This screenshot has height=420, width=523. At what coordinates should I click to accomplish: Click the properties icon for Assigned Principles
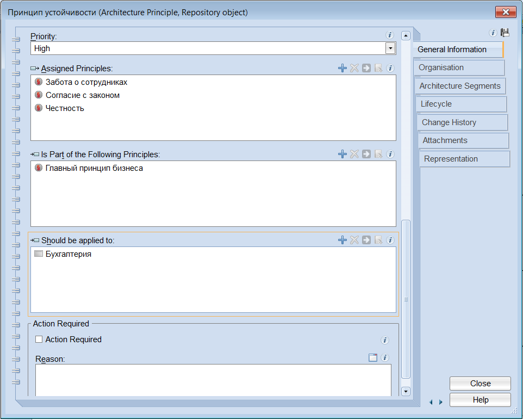[378, 68]
